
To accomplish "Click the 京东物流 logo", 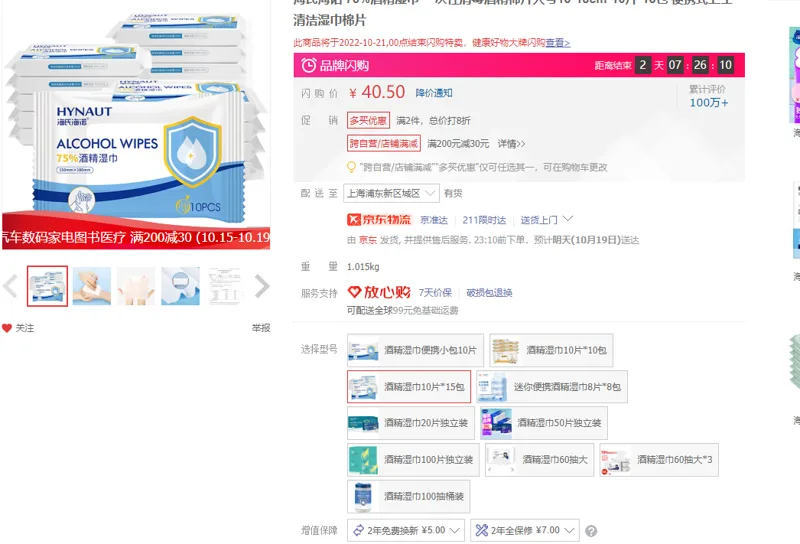I will 379,220.
